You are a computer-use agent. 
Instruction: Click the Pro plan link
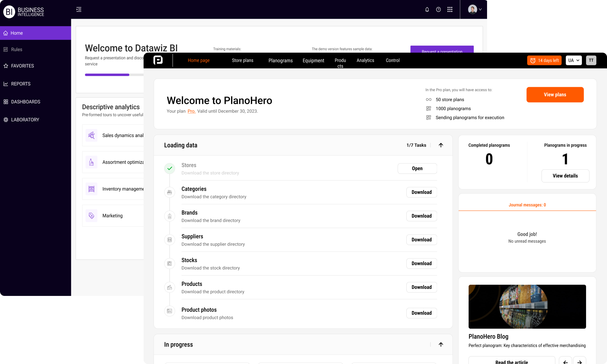[191, 111]
